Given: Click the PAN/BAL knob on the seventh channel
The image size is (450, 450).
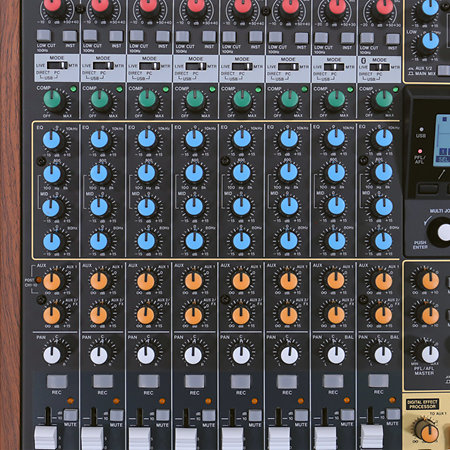Looking at the screenshot, I should pos(336,355).
